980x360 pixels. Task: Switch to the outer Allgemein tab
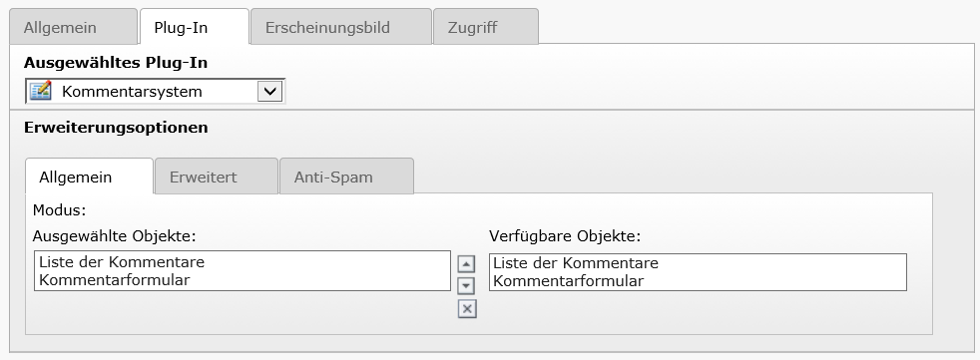(60, 28)
